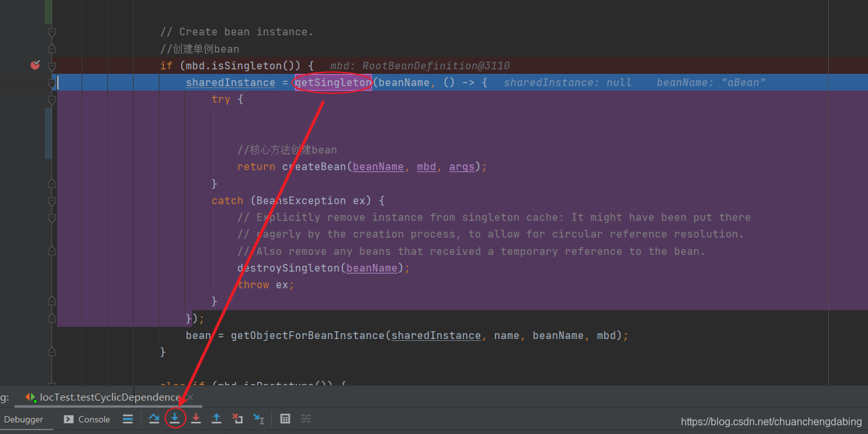Collapse the 'Explicitly remove instance' comment fold

[x=52, y=217]
